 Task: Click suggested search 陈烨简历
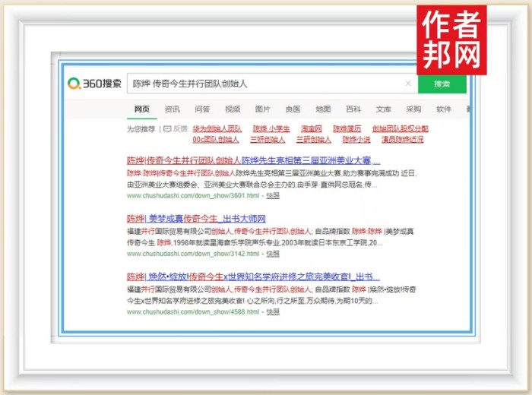[347, 129]
